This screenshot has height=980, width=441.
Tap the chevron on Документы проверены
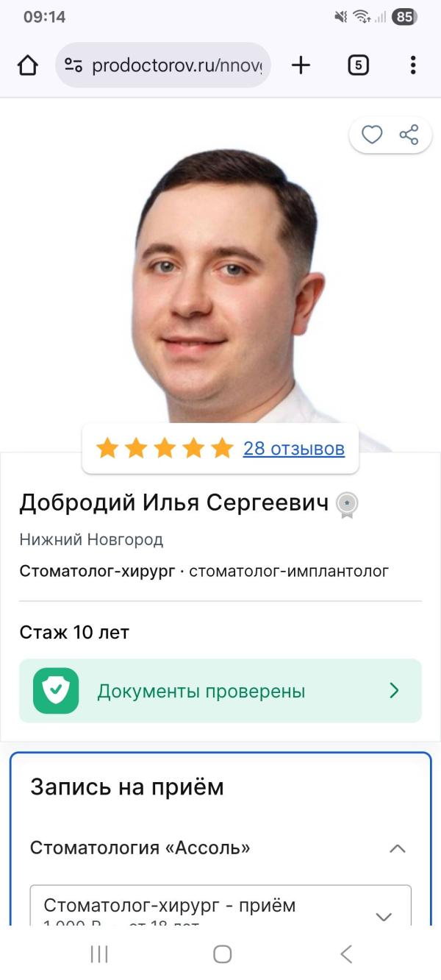(394, 691)
